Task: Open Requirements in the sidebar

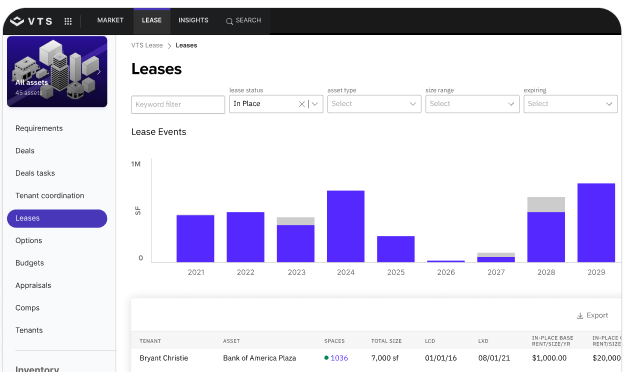Action: point(39,128)
